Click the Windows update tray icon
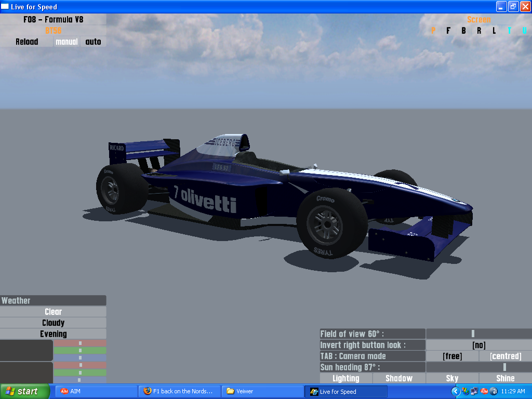 (x=465, y=391)
